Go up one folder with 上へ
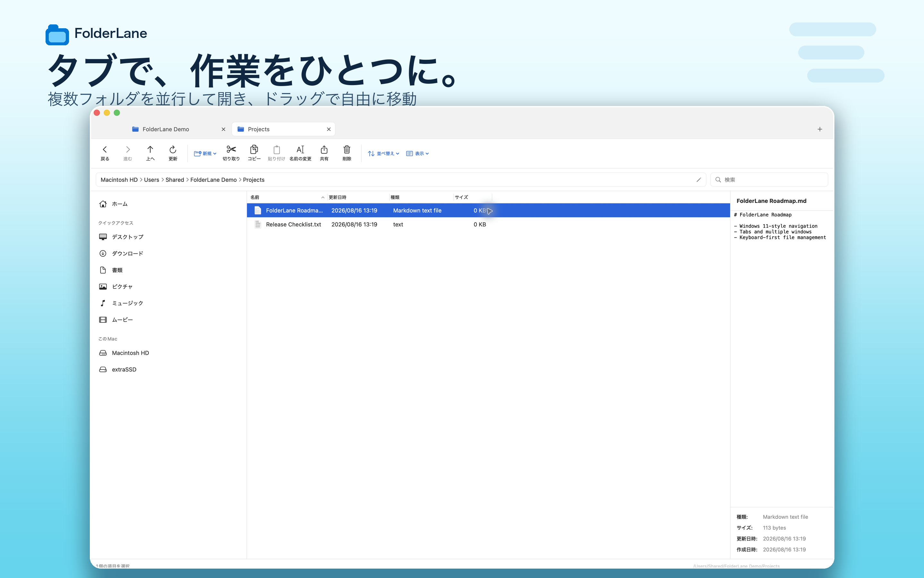The height and width of the screenshot is (578, 924). coord(150,153)
